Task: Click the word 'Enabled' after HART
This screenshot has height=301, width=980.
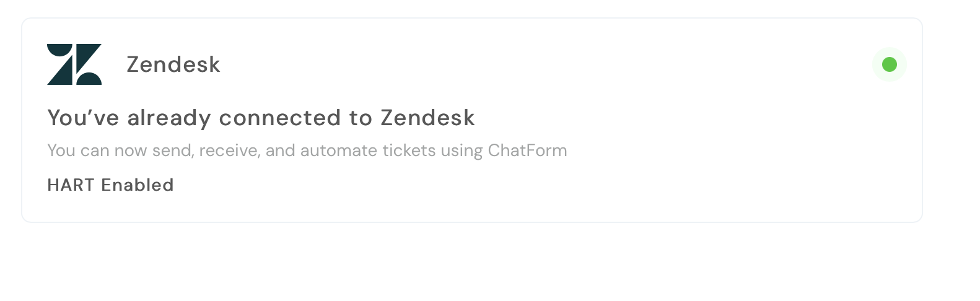Action: coord(138,185)
